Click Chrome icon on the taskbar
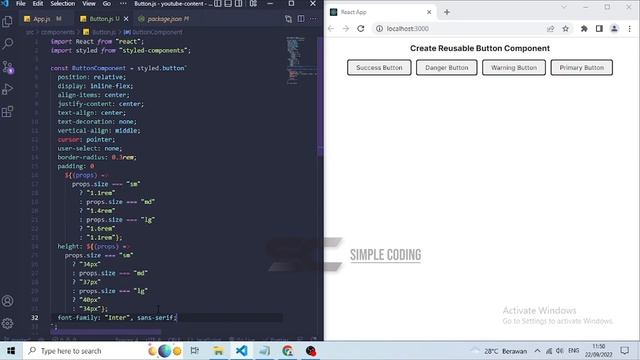Screen dimensions: 640x360 [x=288, y=351]
